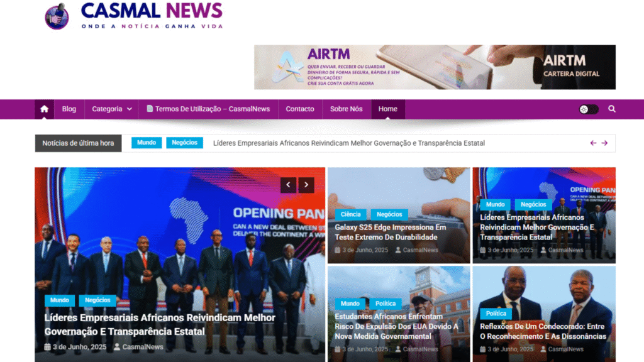Click the Negócios tag on Galaxy S25 card
The image size is (644, 362).
pos(389,215)
